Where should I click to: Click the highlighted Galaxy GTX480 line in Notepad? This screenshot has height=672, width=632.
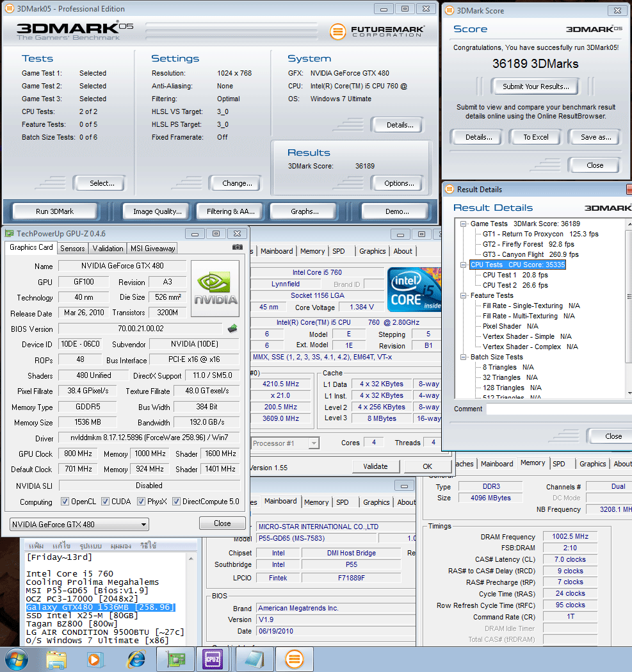[101, 607]
